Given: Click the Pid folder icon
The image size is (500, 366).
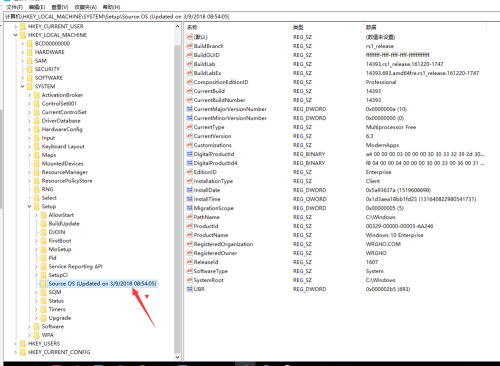Looking at the screenshot, I should [43, 258].
